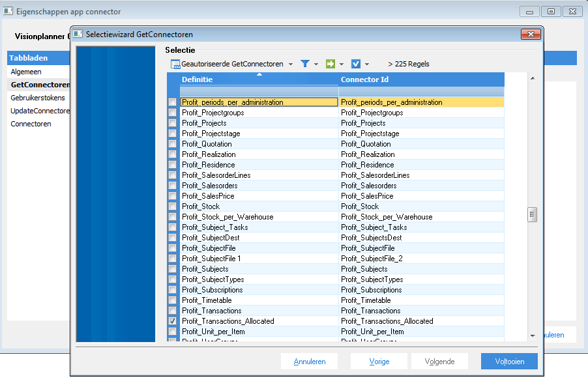Tick the Profit_Stock checkbox
The width and height of the screenshot is (588, 385).
(173, 207)
